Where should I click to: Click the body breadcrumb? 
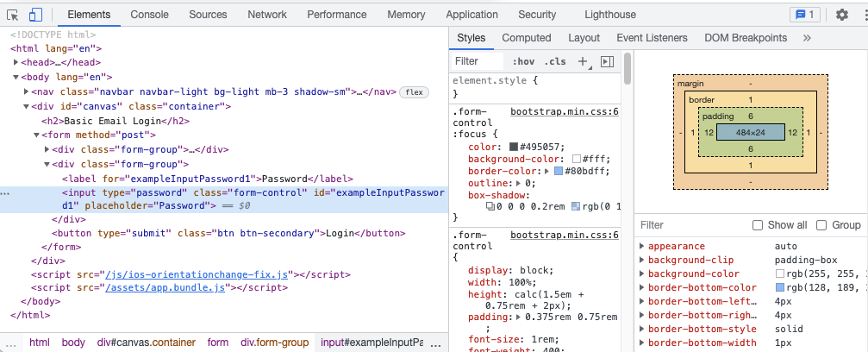[73, 343]
